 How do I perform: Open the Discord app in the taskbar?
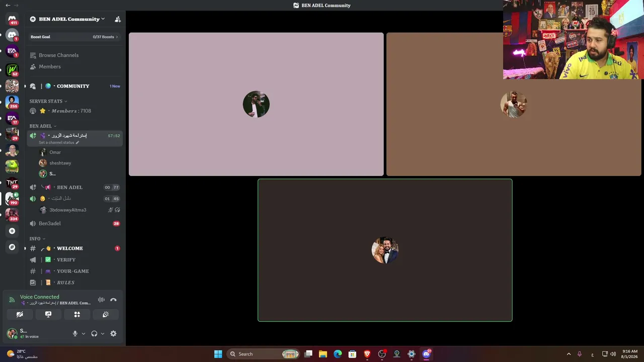426,354
